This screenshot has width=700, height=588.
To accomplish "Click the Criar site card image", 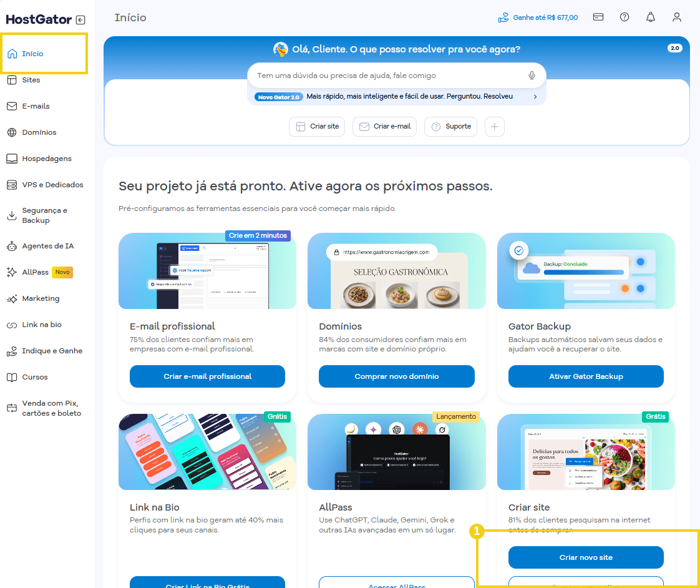I will (x=586, y=452).
